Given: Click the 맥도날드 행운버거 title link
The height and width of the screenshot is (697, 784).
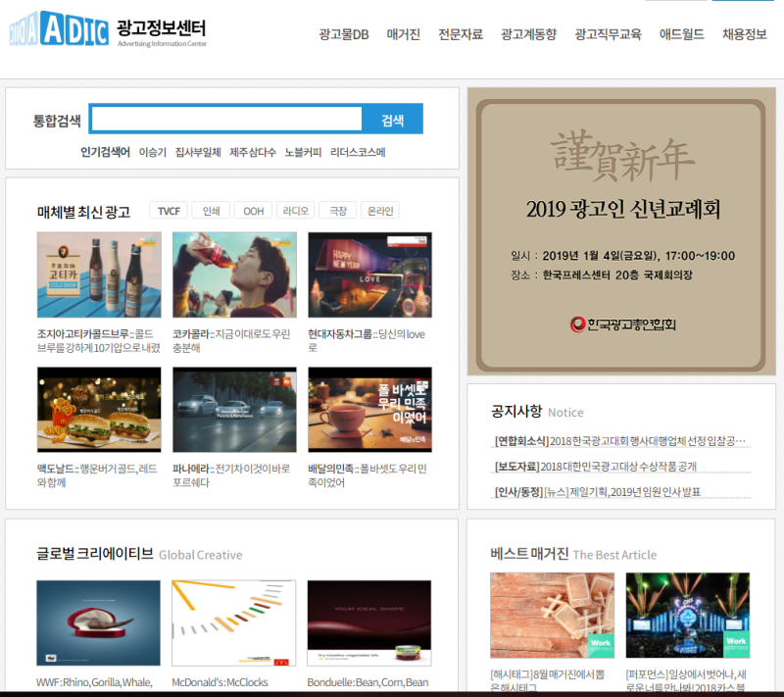Looking at the screenshot, I should pyautogui.click(x=97, y=475).
